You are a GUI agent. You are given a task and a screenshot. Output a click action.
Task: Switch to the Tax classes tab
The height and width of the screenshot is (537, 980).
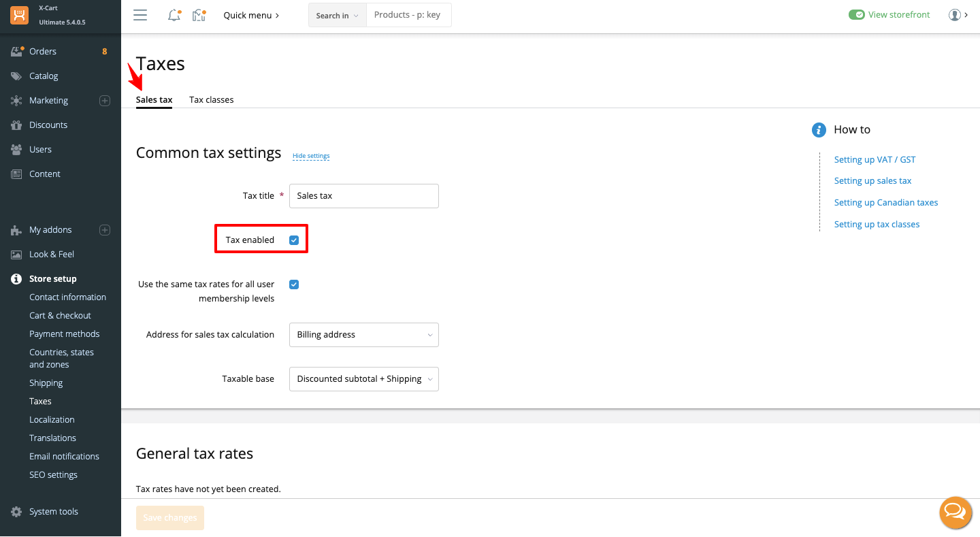(211, 100)
